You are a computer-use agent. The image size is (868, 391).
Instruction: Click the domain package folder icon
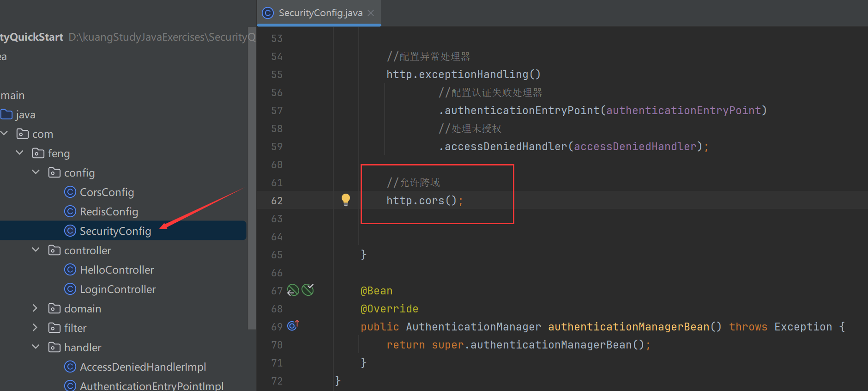pos(54,308)
